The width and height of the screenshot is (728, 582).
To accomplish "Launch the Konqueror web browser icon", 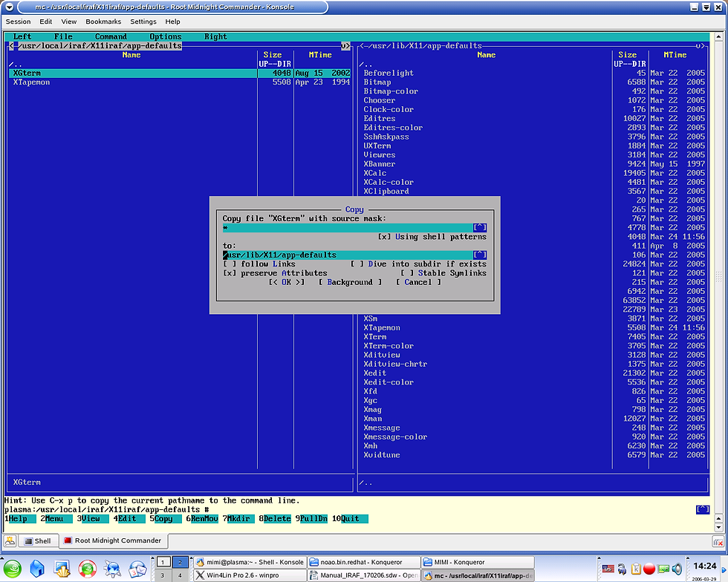I will (112, 569).
